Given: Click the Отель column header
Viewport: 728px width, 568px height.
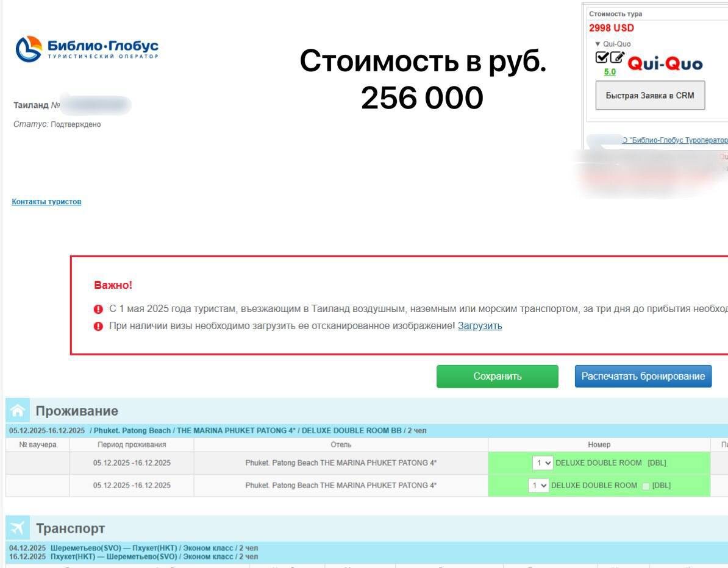Looking at the screenshot, I should (x=341, y=444).
